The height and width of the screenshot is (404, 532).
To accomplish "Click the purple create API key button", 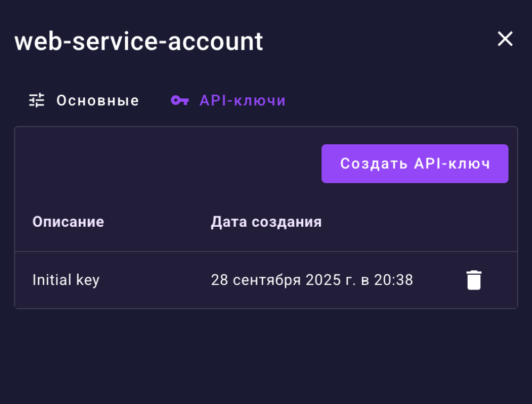I will [x=415, y=163].
